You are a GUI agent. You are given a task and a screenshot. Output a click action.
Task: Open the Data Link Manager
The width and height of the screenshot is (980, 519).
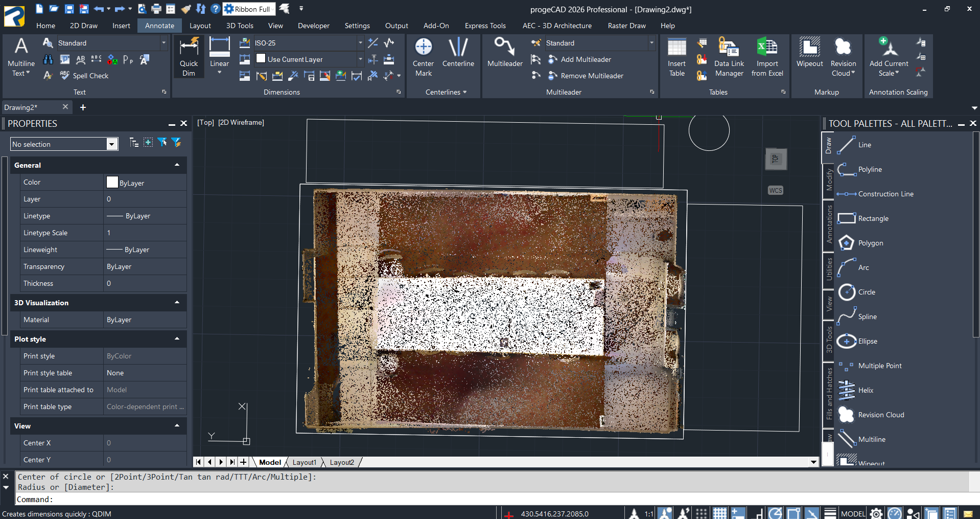coord(729,57)
